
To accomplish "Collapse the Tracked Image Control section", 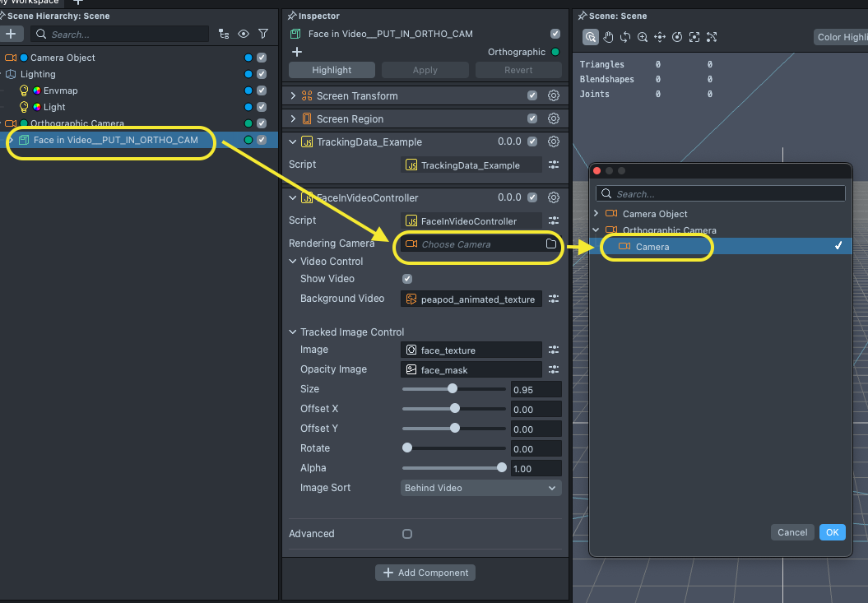I will 293,332.
